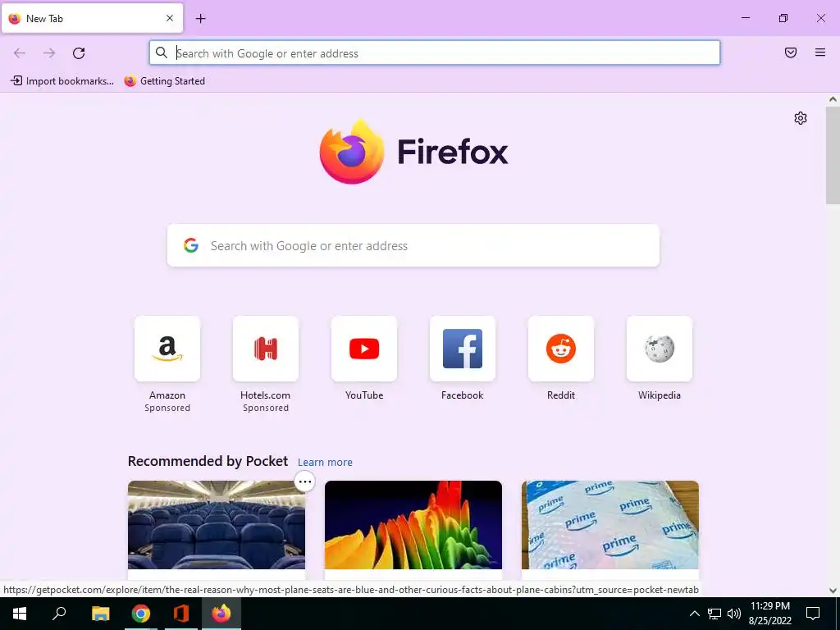Click the Learn more link beside Pocket
The image size is (840, 630).
point(325,463)
